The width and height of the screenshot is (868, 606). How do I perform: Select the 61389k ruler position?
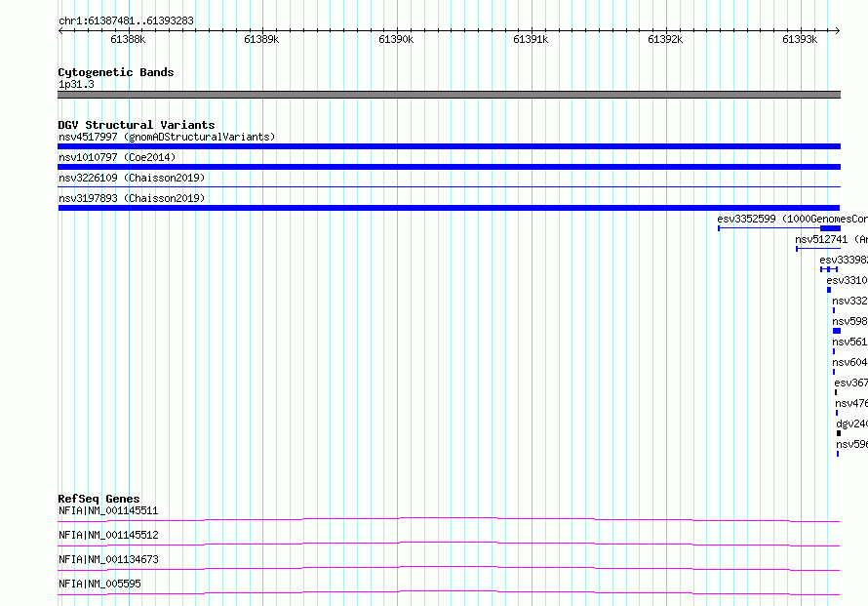(x=261, y=39)
